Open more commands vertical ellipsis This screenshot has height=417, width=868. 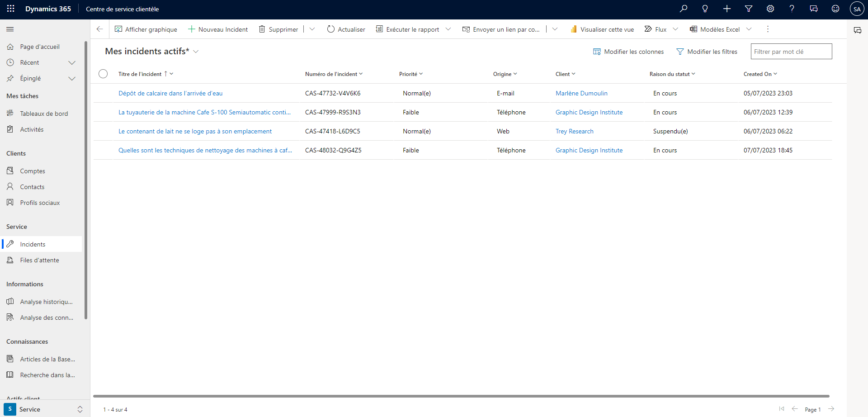coord(768,29)
